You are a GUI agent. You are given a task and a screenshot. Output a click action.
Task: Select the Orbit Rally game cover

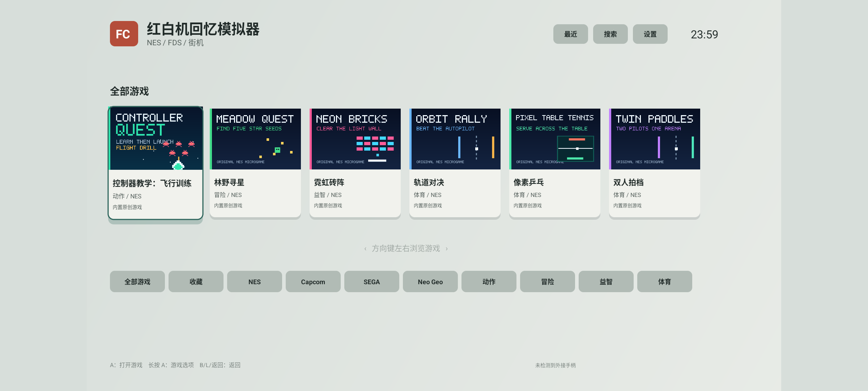tap(455, 139)
